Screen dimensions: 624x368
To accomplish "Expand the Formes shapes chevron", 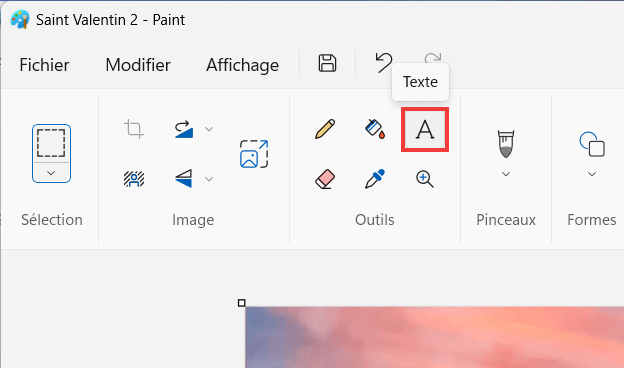I will point(592,174).
